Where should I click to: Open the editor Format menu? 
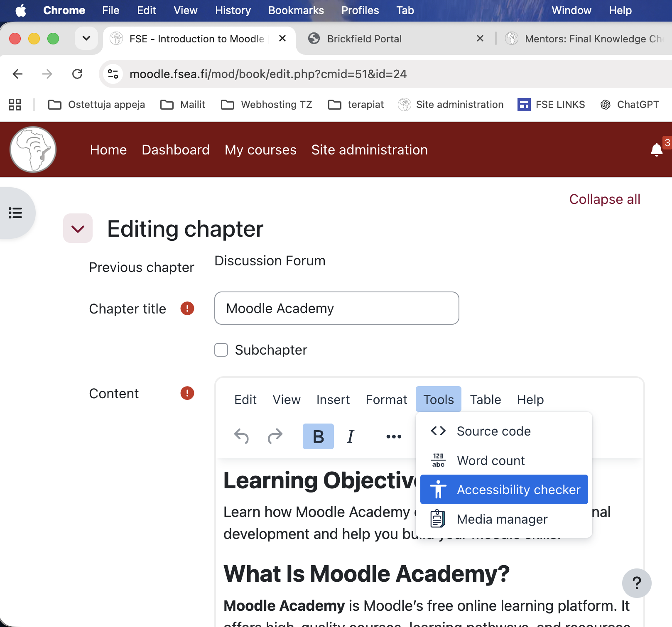pos(386,399)
